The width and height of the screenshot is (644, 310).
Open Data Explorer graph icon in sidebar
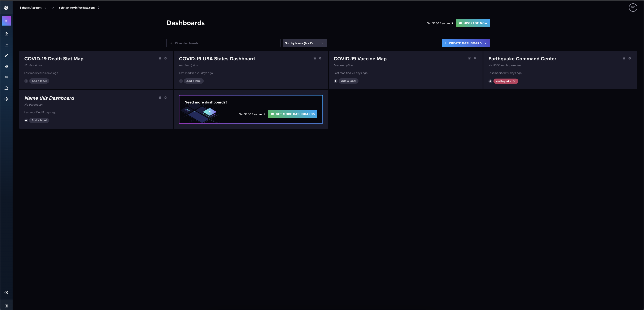point(6,45)
